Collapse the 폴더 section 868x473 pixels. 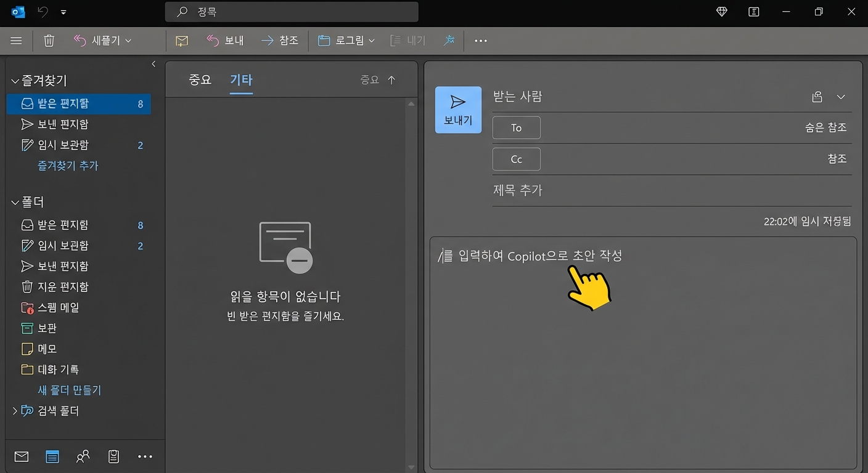[x=15, y=203]
